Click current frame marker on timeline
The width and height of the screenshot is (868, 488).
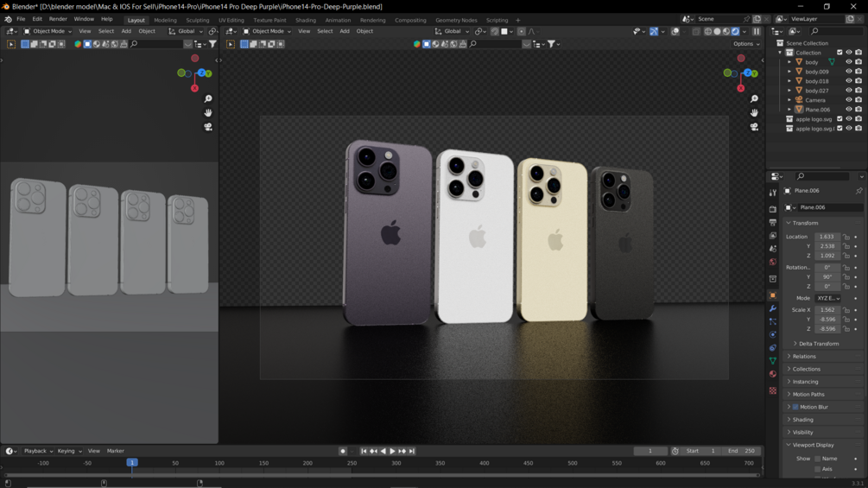(x=132, y=463)
